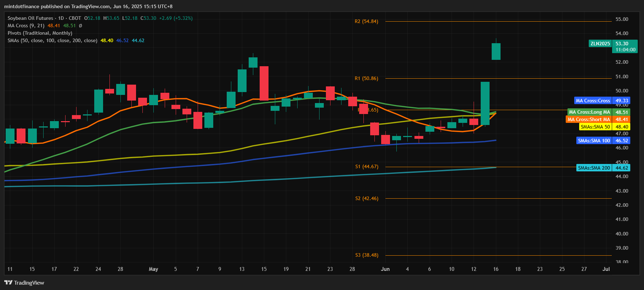Click the R1 (50.86) pivot label
This screenshot has height=290, width=644.
366,78
